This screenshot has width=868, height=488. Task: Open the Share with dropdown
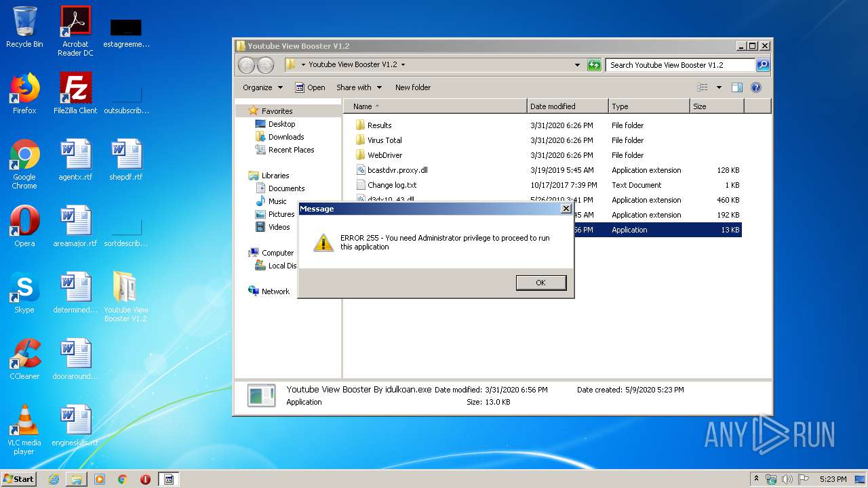coord(359,87)
